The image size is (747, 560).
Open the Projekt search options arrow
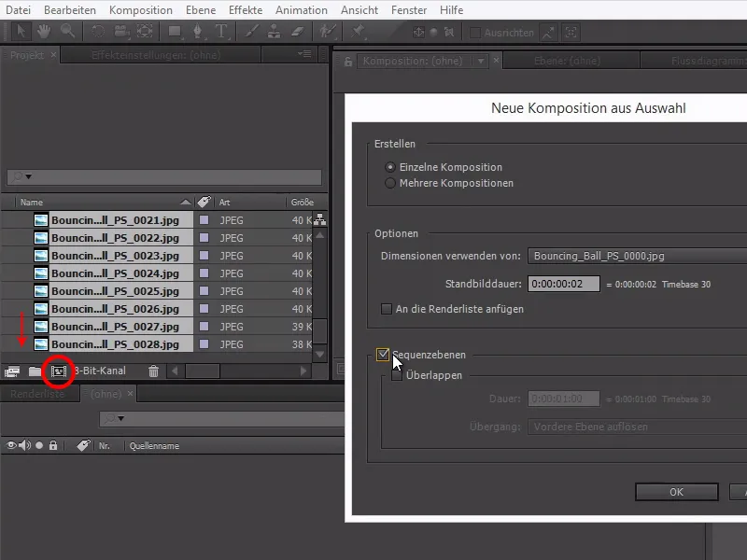(28, 176)
